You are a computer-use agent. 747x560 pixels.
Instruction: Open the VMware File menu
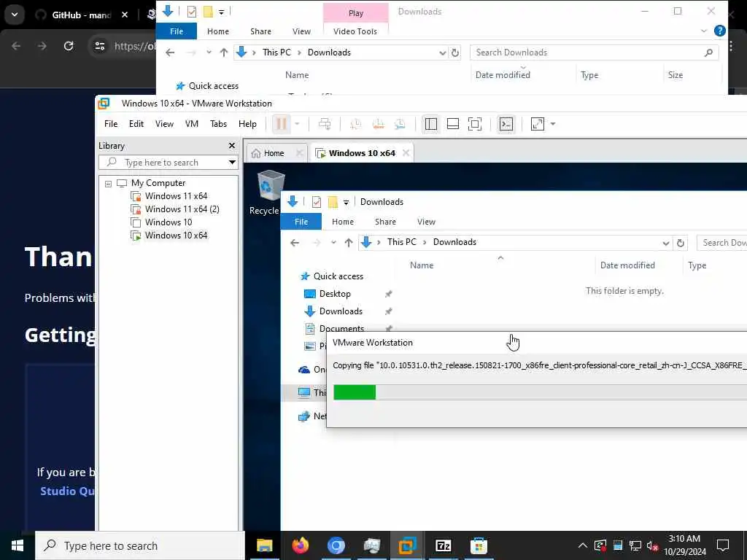pyautogui.click(x=111, y=124)
